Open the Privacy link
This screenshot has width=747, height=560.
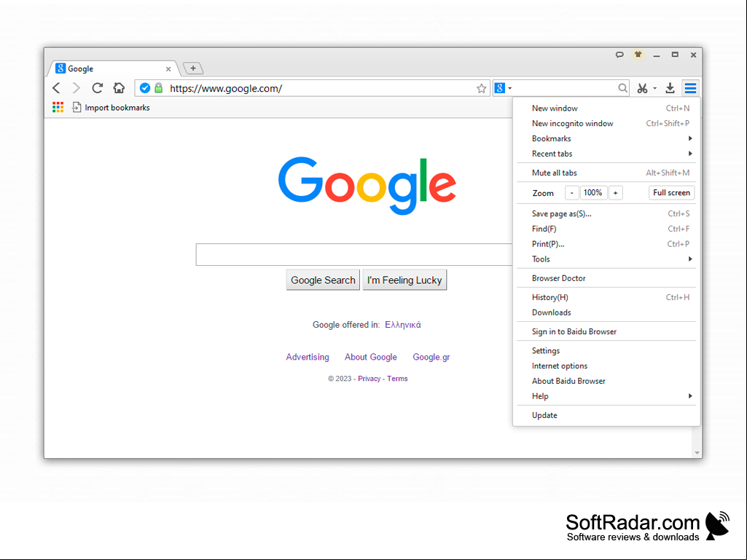369,379
